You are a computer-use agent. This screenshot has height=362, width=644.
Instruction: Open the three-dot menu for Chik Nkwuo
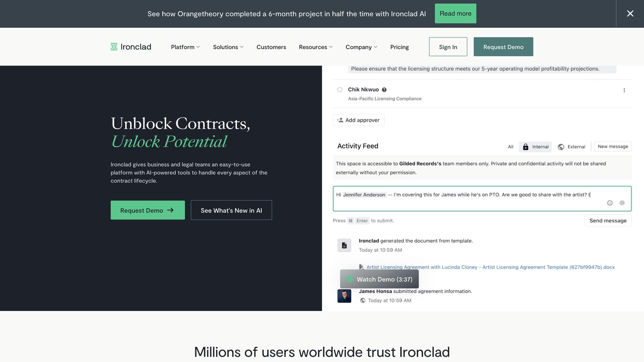tap(624, 90)
